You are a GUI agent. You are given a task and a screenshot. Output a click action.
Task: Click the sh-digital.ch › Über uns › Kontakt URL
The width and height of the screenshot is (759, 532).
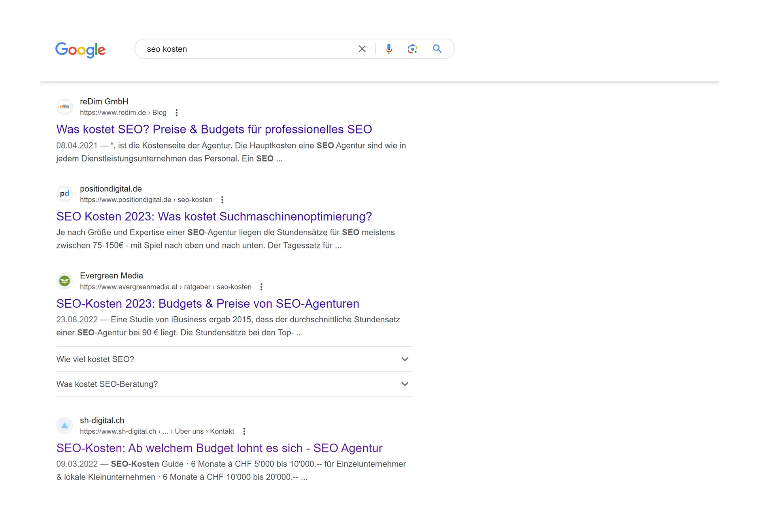click(x=157, y=432)
